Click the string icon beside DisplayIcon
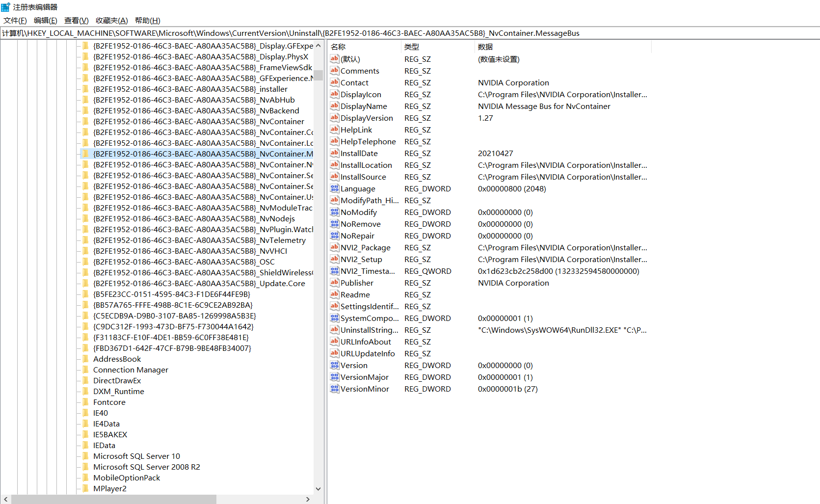Image resolution: width=820 pixels, height=504 pixels. [x=335, y=94]
